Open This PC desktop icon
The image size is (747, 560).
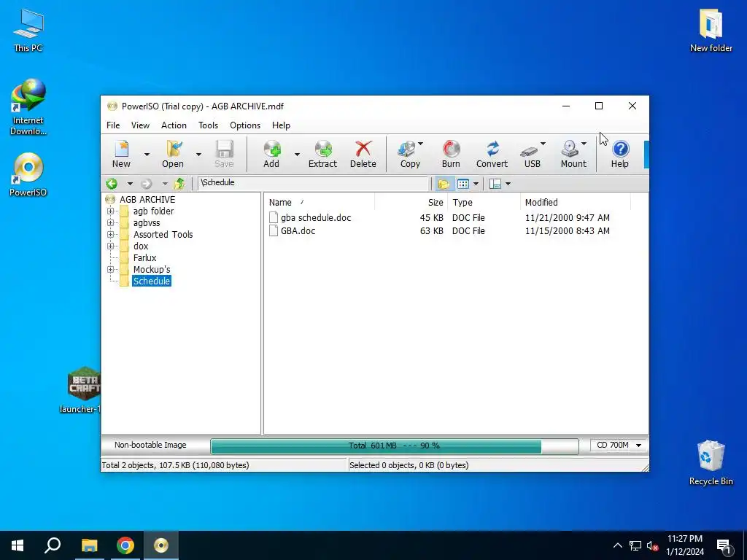(x=28, y=31)
